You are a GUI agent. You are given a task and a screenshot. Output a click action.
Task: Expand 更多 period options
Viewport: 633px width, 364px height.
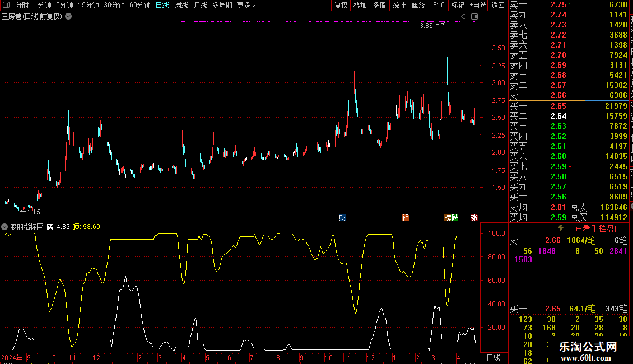pyautogui.click(x=246, y=5)
